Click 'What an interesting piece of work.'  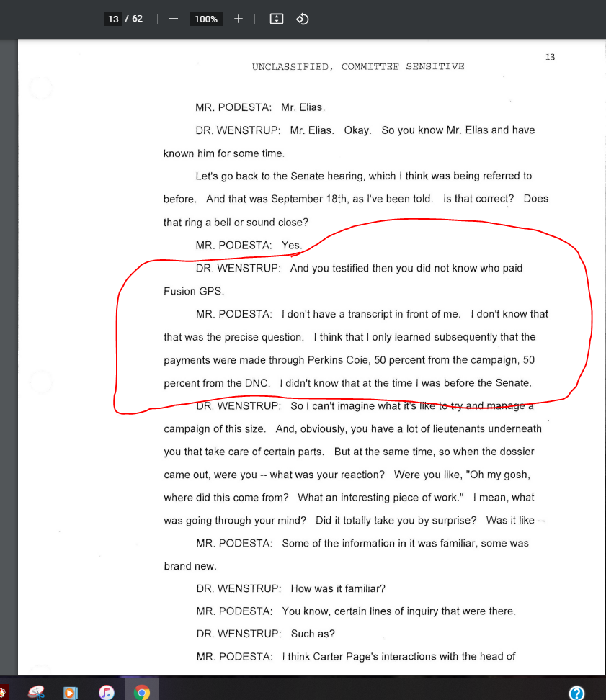(x=380, y=498)
